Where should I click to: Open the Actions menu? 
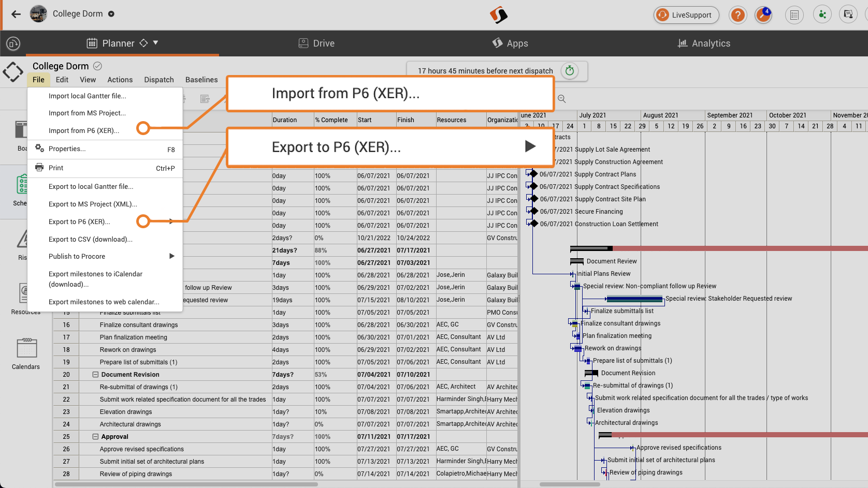[120, 80]
